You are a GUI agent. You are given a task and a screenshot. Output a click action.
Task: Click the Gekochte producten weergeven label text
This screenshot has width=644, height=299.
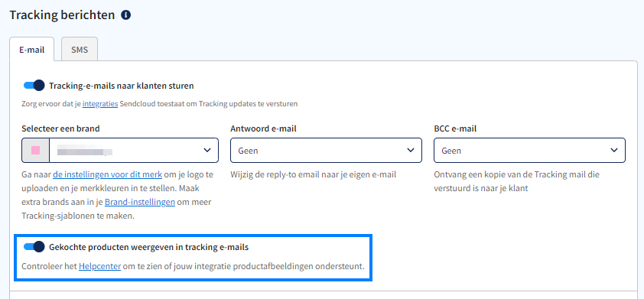point(148,247)
